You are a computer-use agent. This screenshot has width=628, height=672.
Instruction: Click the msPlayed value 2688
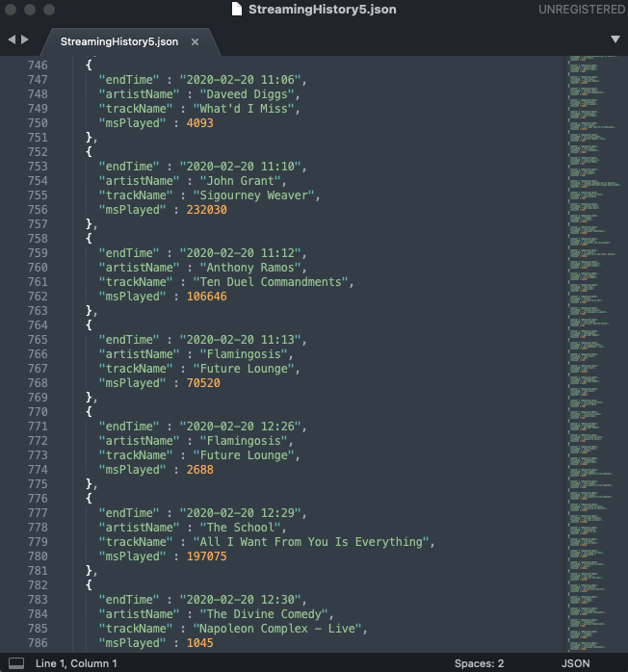(199, 470)
